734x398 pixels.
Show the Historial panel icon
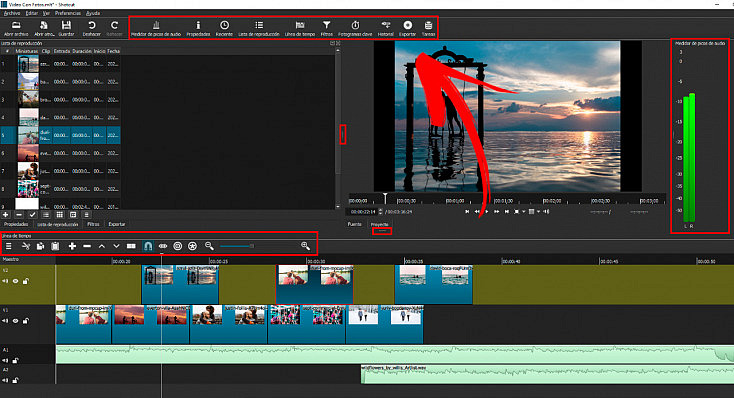pos(386,29)
